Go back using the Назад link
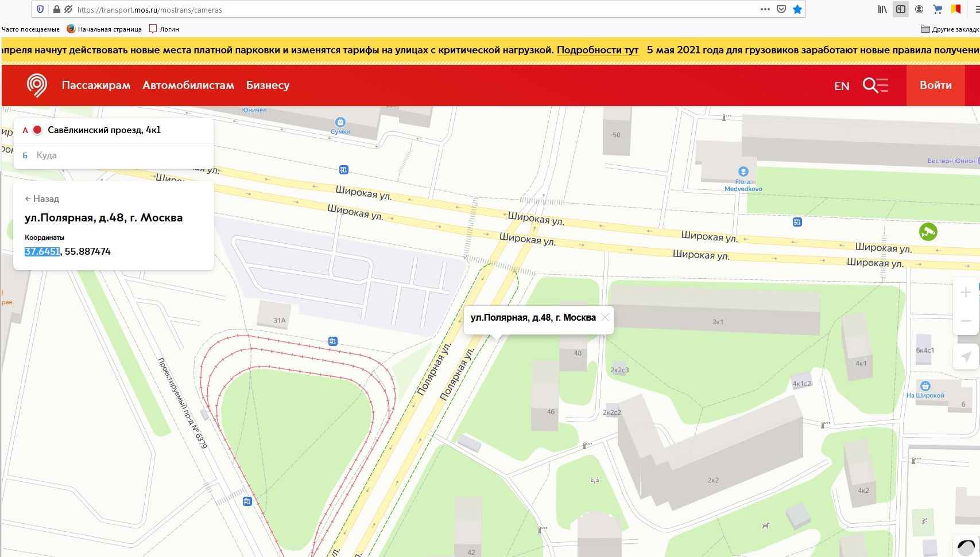 [42, 198]
